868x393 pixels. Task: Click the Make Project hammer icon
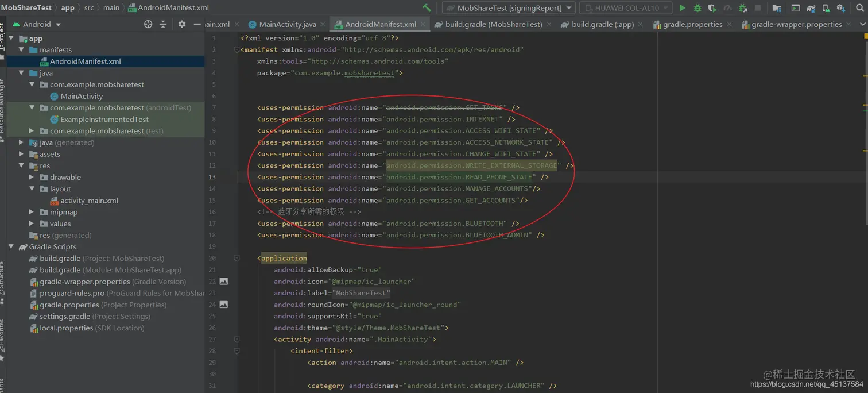tap(427, 8)
